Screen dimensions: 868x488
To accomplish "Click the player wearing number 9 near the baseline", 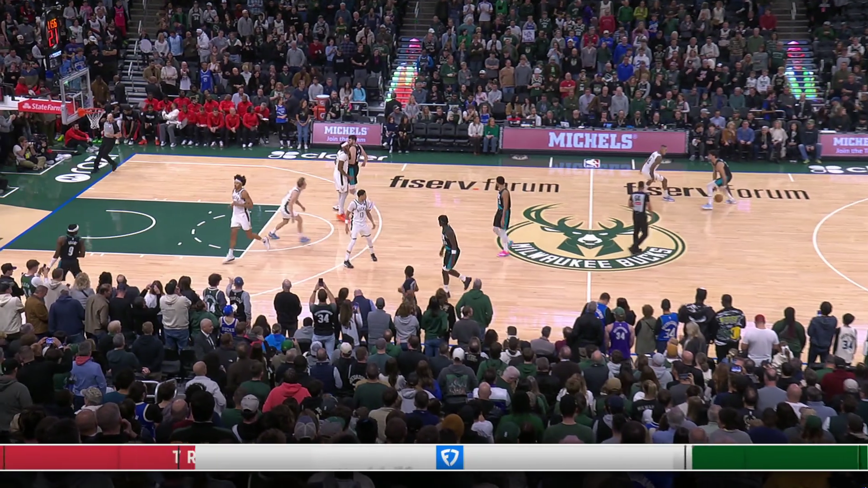I will click(70, 249).
